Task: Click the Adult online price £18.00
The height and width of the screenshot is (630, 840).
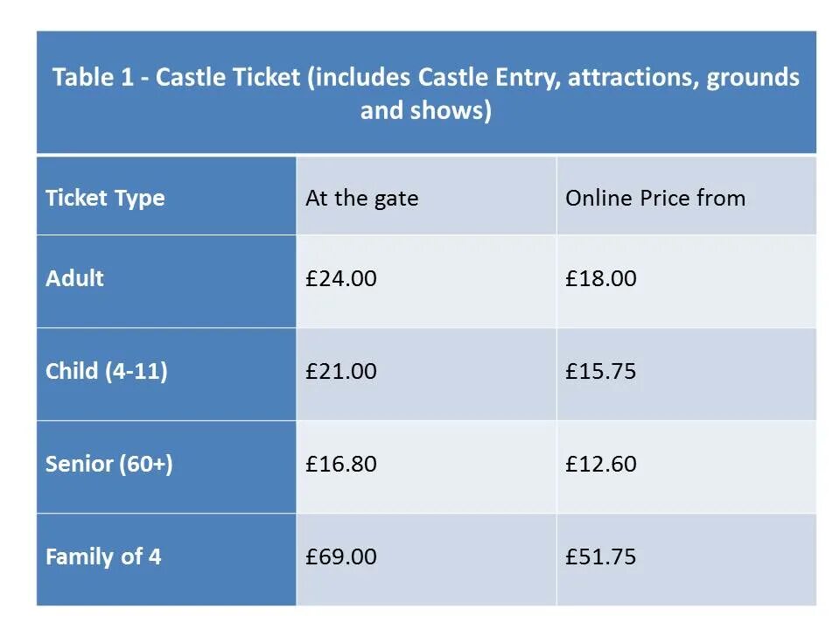Action: [x=601, y=278]
